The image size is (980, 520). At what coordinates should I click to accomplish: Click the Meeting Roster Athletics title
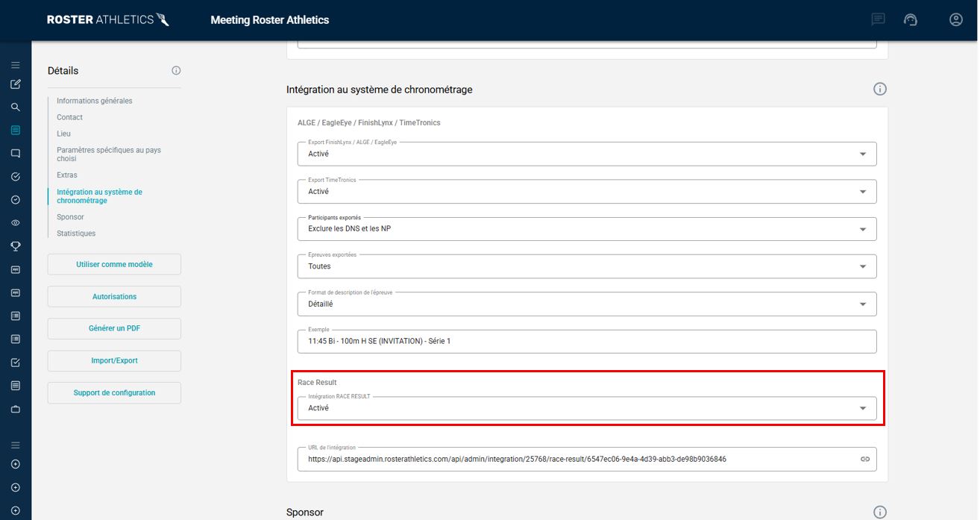[x=269, y=20]
